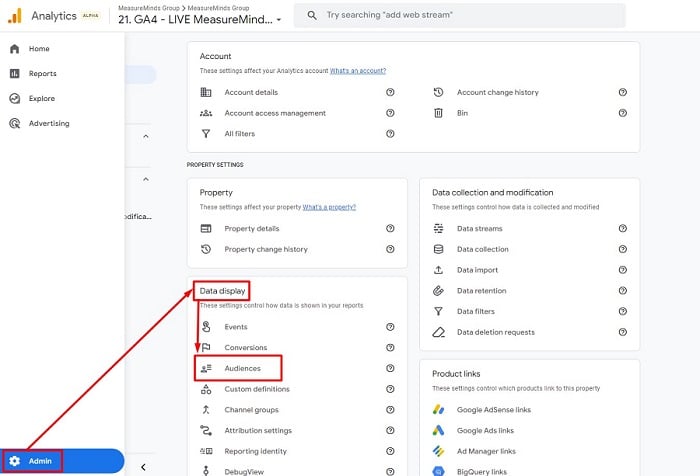Viewport: 700px width, 476px height.
Task: Open the Custom definitions setting
Action: tap(257, 389)
